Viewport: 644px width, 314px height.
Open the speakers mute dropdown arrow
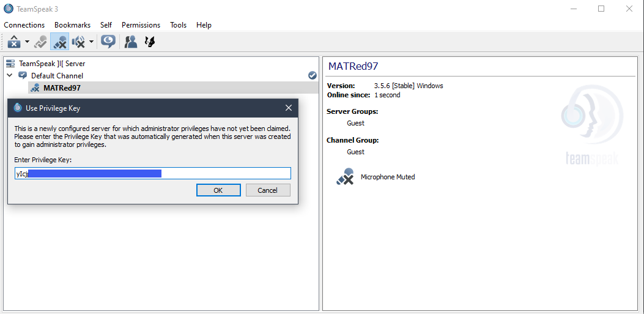tap(91, 42)
